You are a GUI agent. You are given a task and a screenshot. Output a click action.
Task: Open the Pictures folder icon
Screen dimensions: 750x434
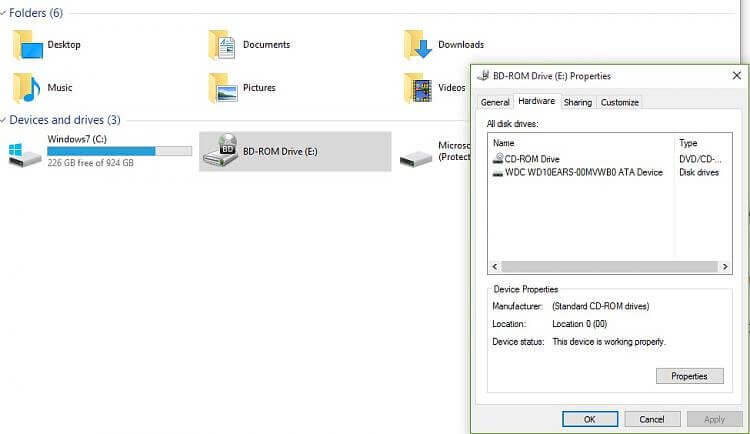tap(222, 88)
